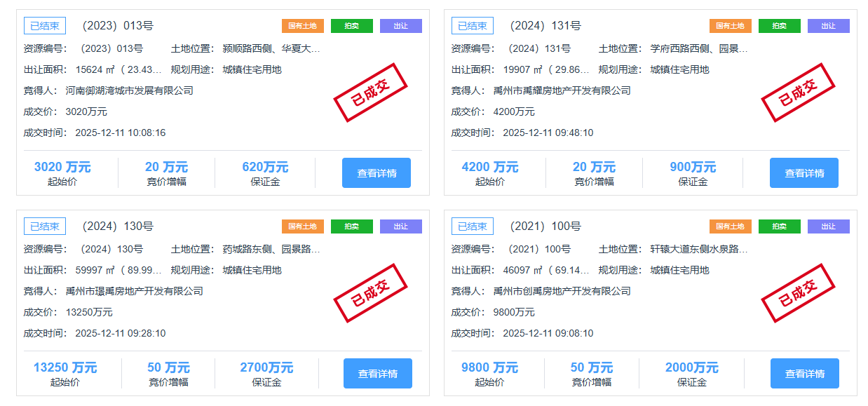
Task: Click green 拍卖 tag on (2021) 100号 card
Action: tap(779, 226)
